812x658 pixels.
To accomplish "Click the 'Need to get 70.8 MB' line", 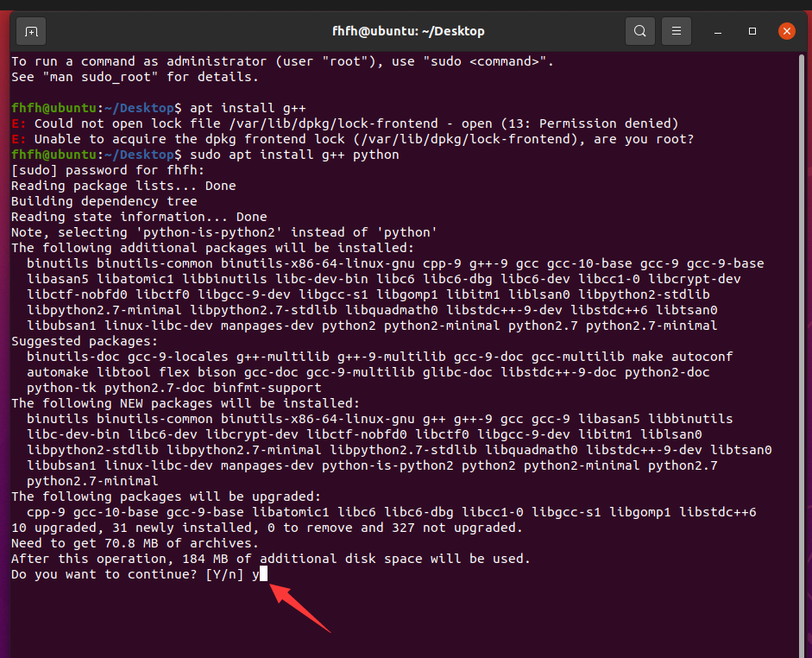I will (135, 543).
